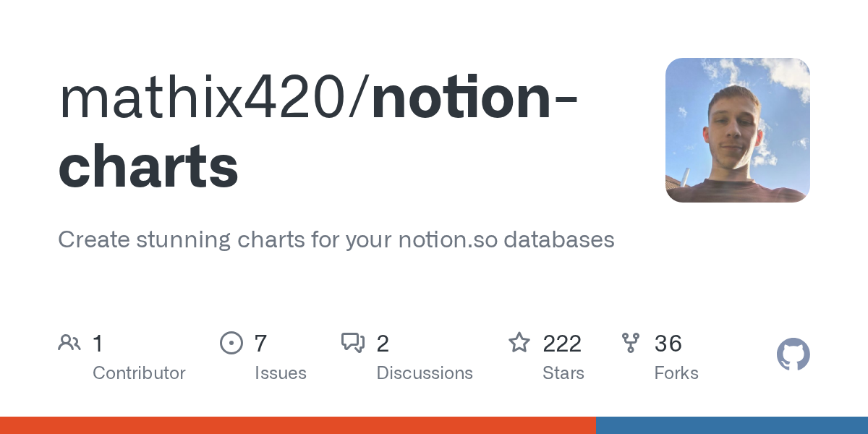Click the star icon beside 222
The image size is (868, 434).
click(519, 342)
